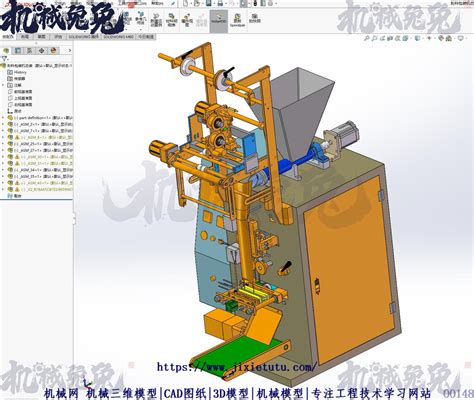Select the _ASM_2<1> subassembly
Image resolution: width=474 pixels, height=400 pixels.
pyautogui.click(x=40, y=124)
